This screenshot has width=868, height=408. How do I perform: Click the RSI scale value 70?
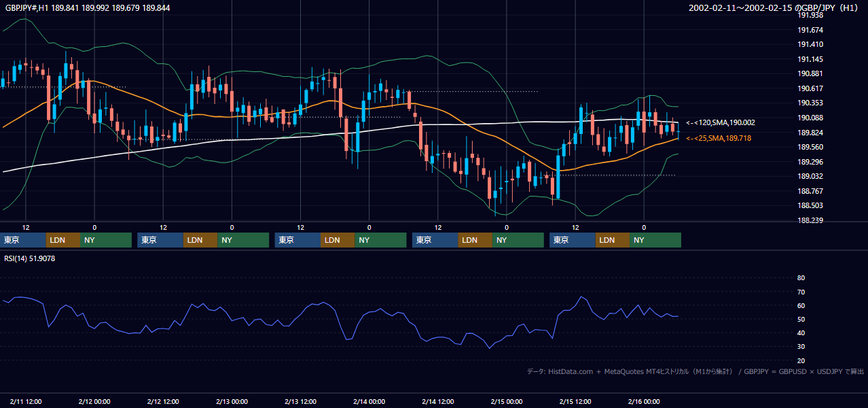[x=801, y=292]
